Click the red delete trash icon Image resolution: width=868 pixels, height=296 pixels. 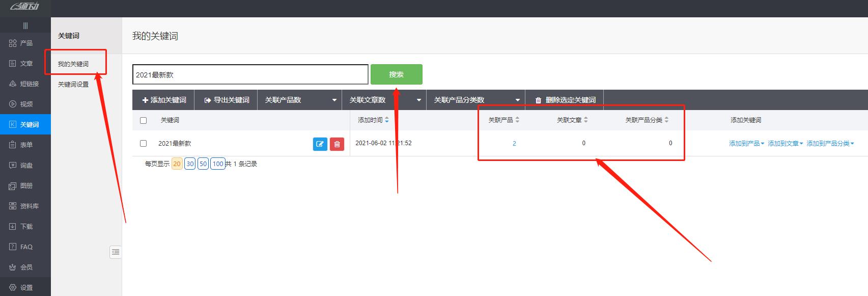click(x=337, y=144)
